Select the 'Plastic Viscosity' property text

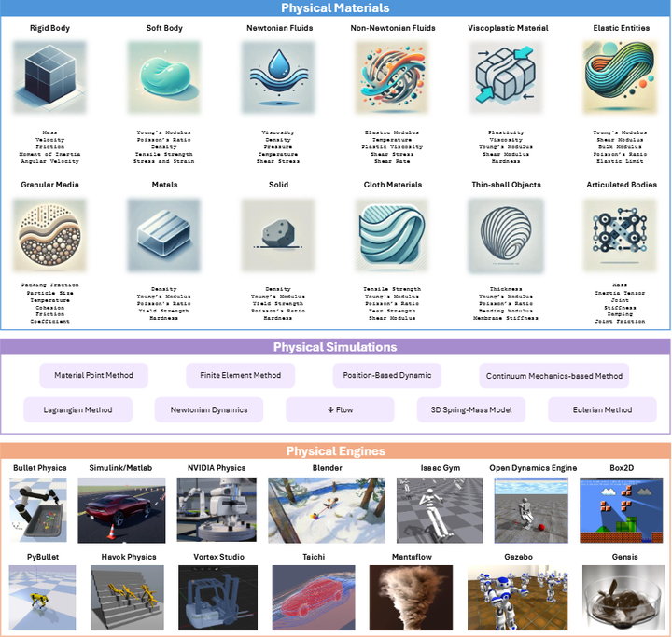392,147
